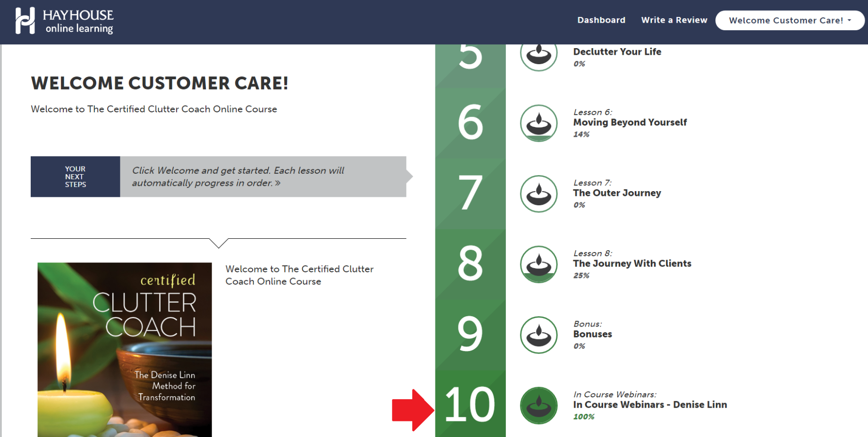Open the Welcome Customer Care dropdown menu
The width and height of the screenshot is (868, 437).
(790, 20)
